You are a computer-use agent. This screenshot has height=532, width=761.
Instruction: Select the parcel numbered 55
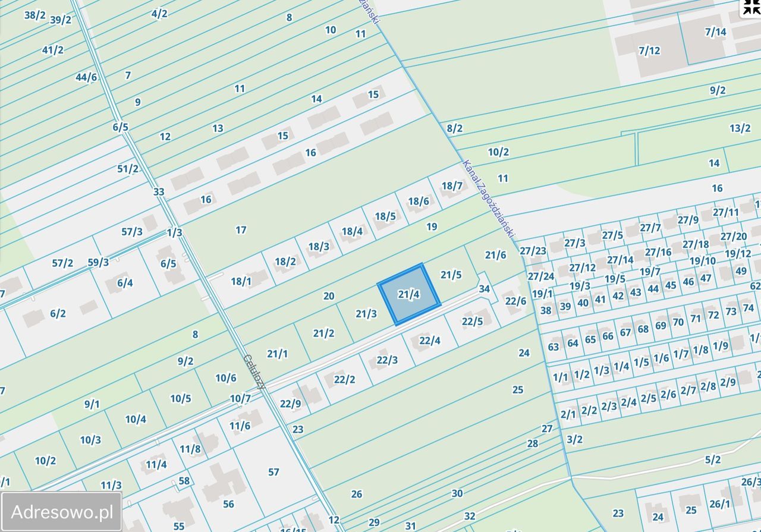click(179, 526)
